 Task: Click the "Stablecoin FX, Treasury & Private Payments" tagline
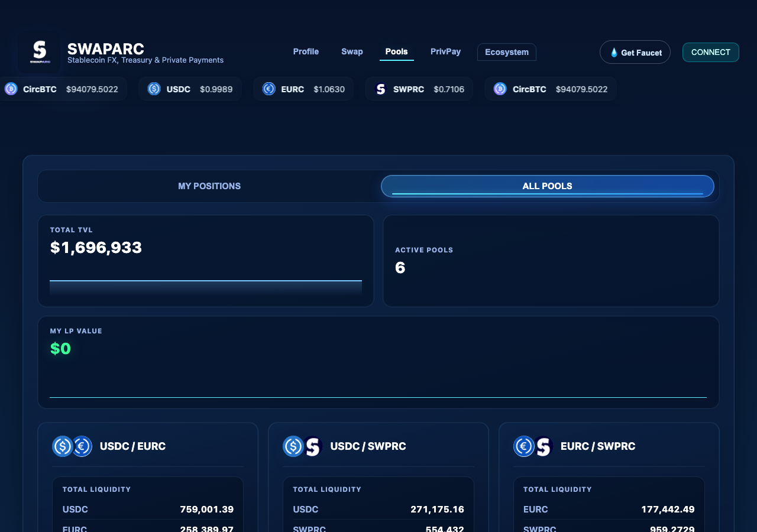point(145,60)
